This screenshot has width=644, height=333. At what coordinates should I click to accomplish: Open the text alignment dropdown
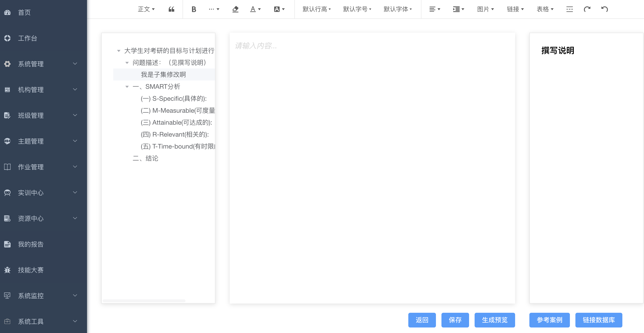(435, 9)
